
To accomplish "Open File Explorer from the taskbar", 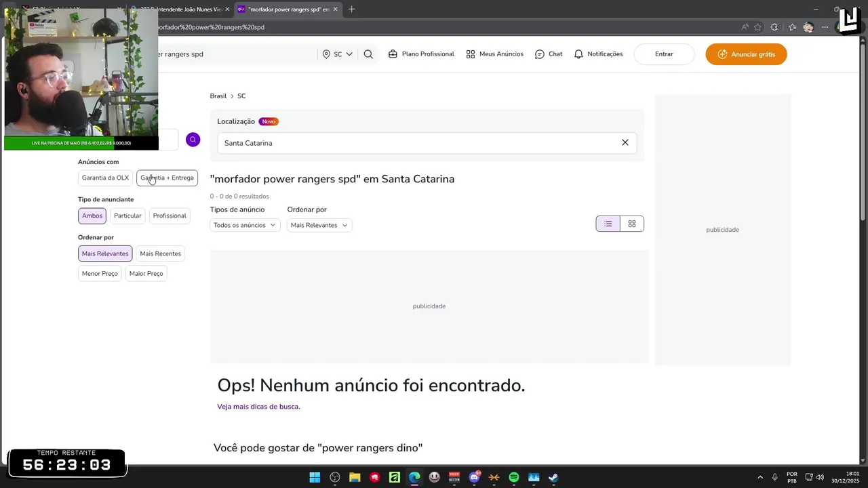I will click(x=355, y=477).
